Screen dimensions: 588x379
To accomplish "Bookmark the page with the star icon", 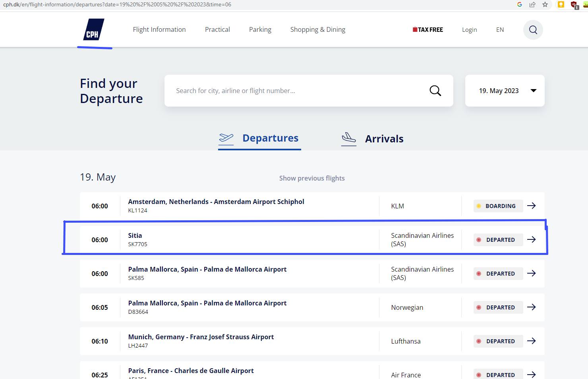I will pyautogui.click(x=545, y=5).
